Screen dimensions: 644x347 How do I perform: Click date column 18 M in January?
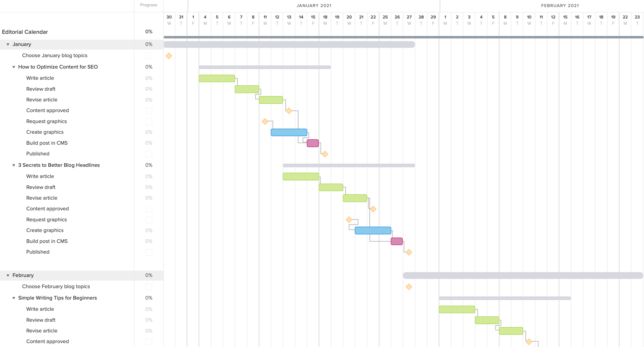(325, 20)
